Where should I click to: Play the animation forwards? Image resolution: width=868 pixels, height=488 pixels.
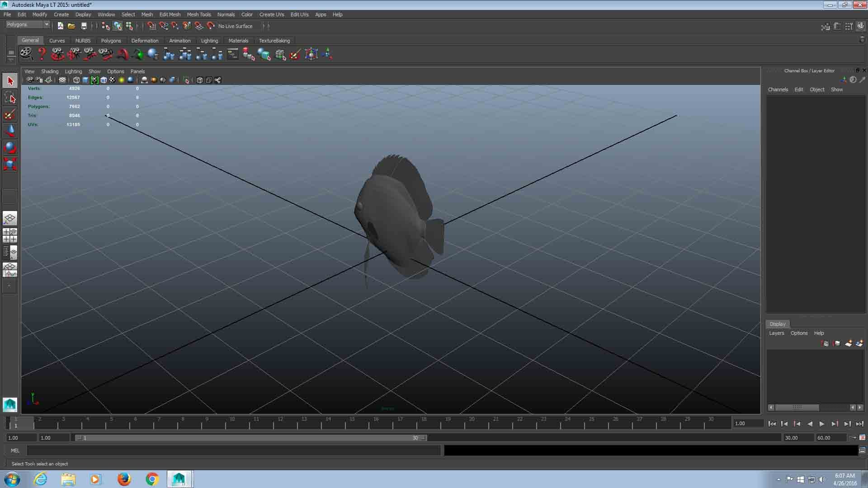(x=822, y=424)
